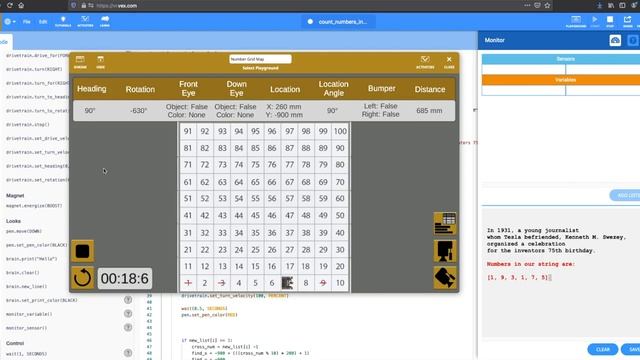The image size is (640, 360).
Task: Click cell 100 on the number grid
Action: pos(340,131)
